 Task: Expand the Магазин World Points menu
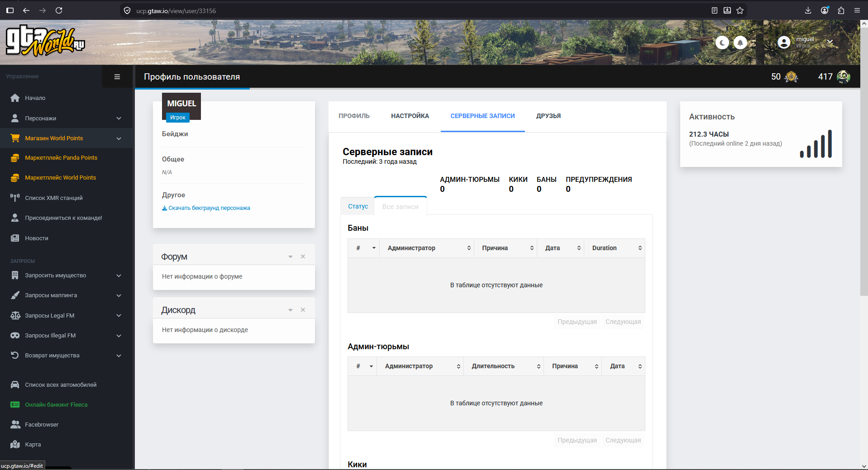pos(67,138)
